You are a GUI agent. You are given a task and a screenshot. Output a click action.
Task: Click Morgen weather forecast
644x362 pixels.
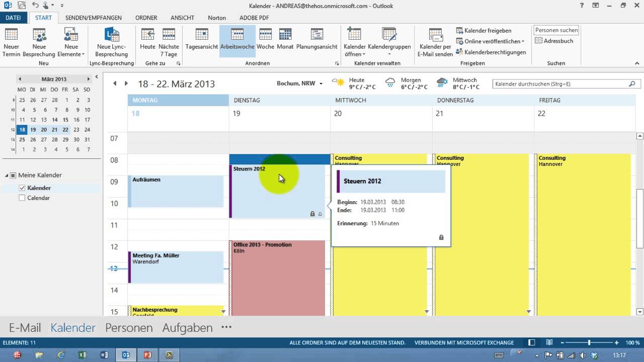click(407, 83)
